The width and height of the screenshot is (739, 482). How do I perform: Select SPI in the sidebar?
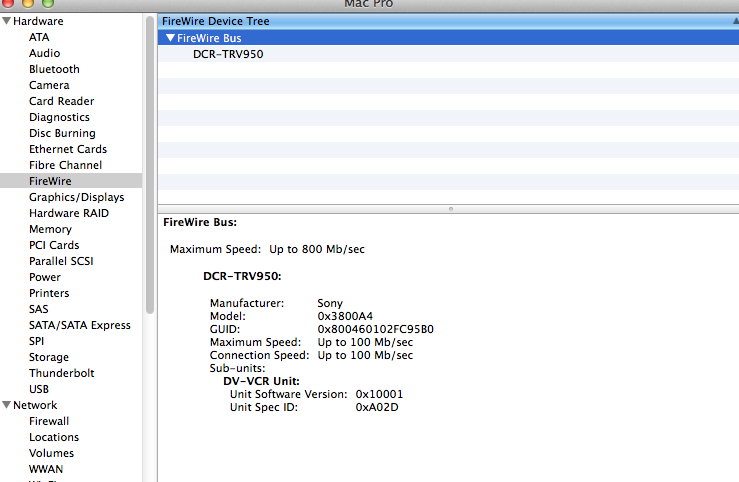pyautogui.click(x=36, y=342)
